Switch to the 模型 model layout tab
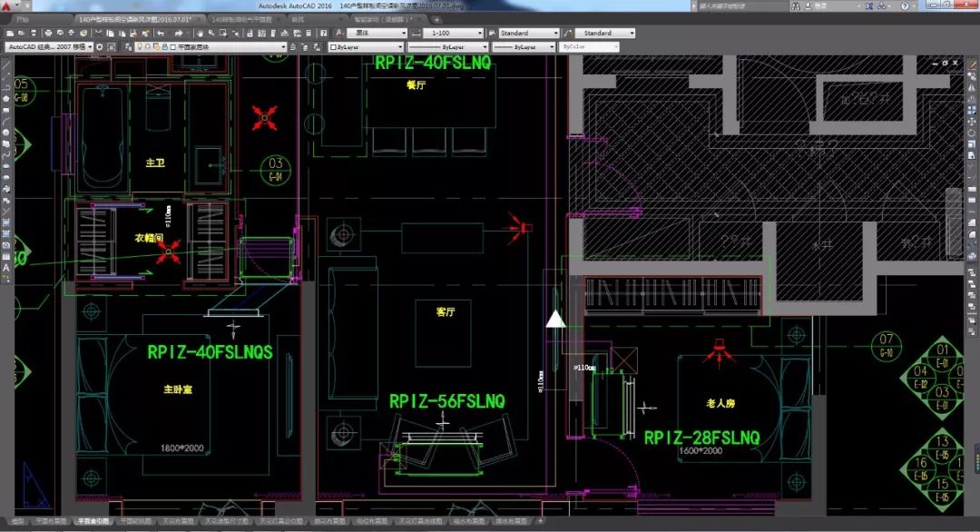Image resolution: width=980 pixels, height=532 pixels. (17, 521)
